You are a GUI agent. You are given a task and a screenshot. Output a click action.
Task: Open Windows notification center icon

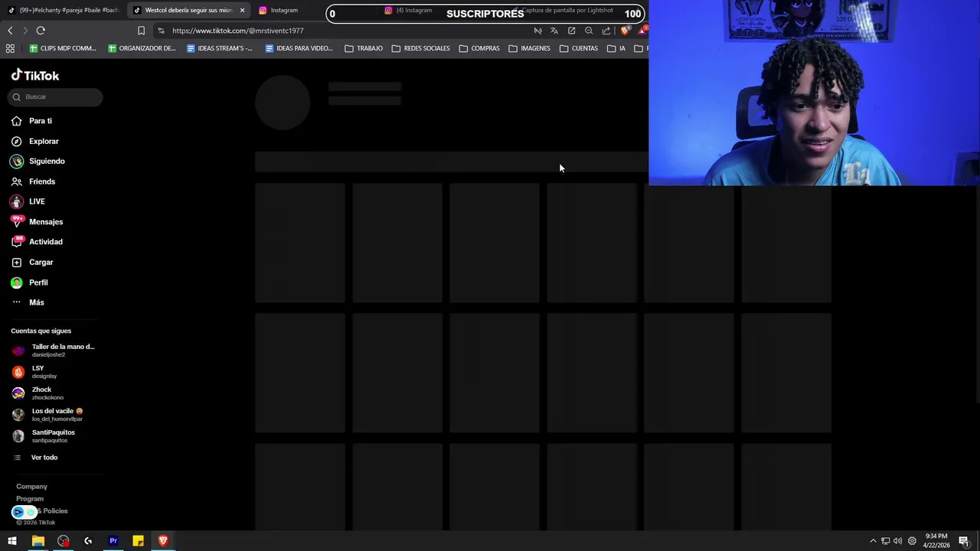964,541
